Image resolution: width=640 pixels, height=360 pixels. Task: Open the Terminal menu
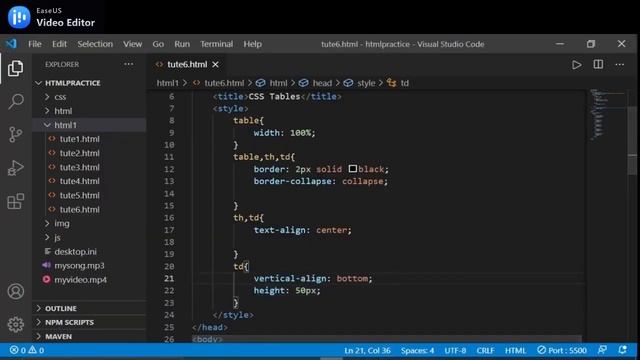216,44
